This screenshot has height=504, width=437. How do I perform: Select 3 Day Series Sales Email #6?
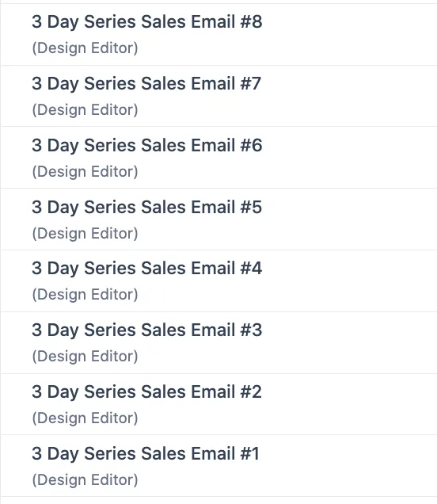(147, 146)
